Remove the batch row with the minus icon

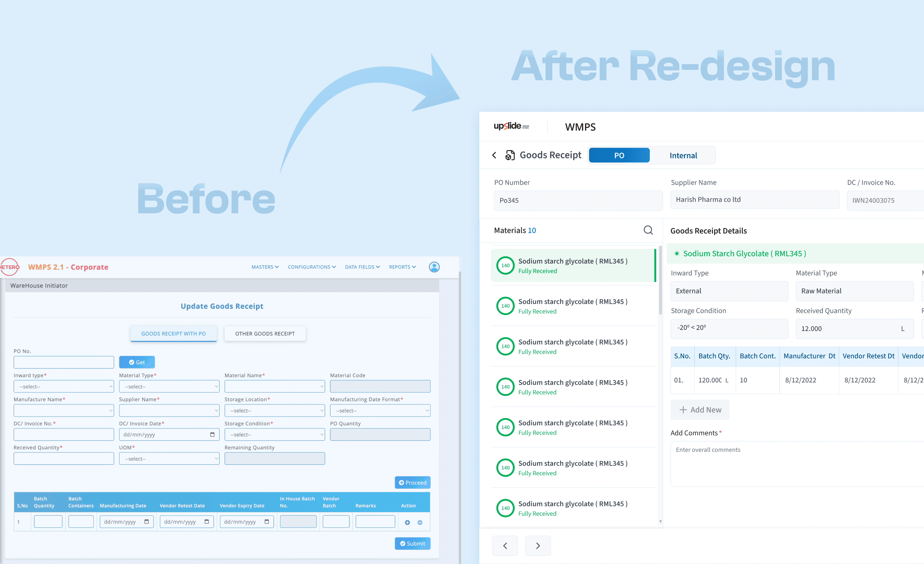pyautogui.click(x=419, y=522)
